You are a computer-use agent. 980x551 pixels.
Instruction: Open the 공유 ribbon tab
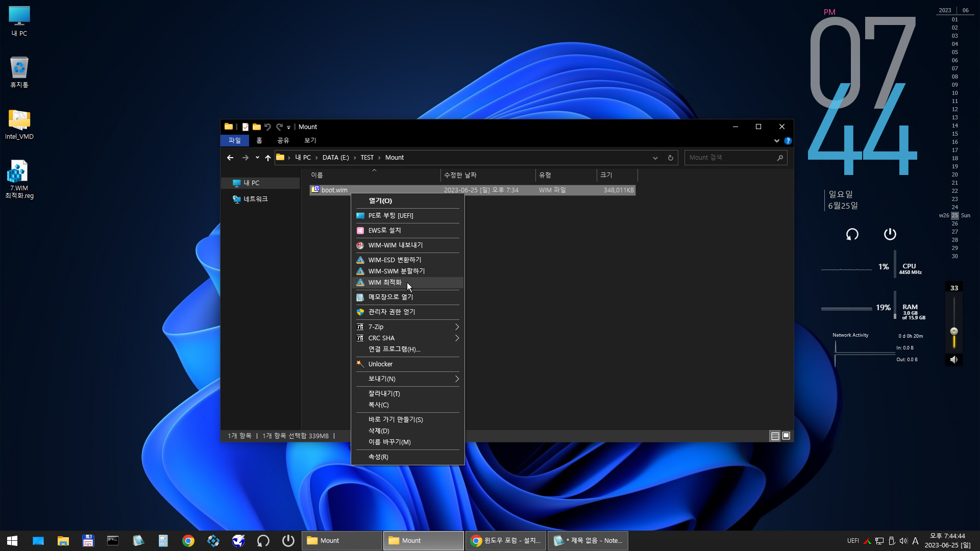point(283,140)
